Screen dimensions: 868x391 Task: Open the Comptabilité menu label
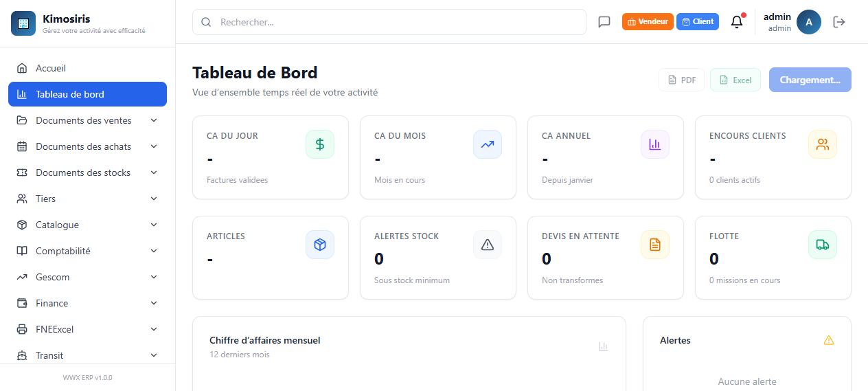(x=63, y=251)
